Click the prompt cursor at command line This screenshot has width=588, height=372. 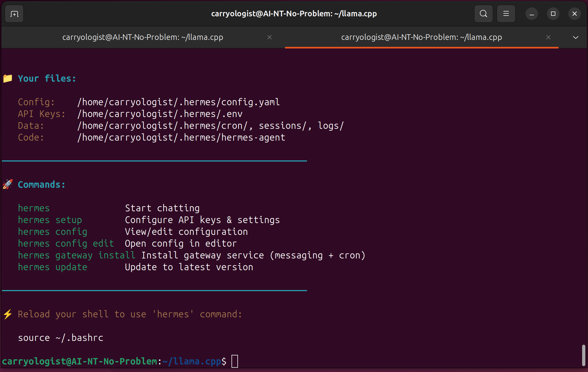(x=235, y=361)
